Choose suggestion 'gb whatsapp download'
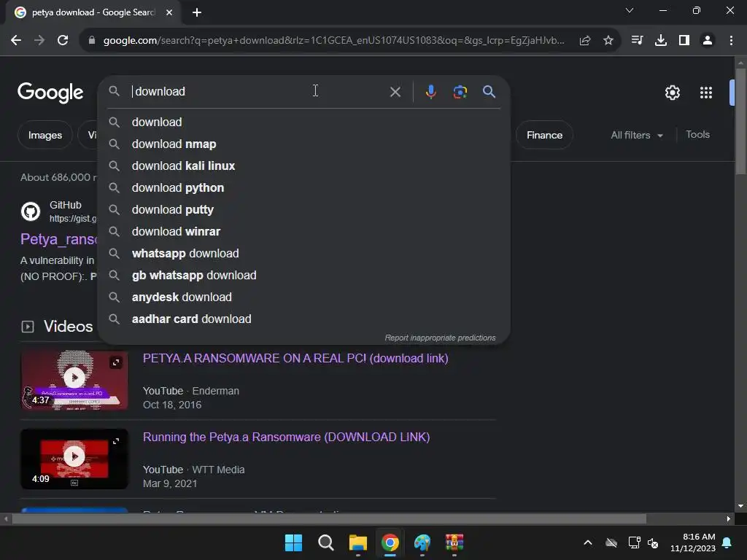The image size is (747, 560). 304,276
